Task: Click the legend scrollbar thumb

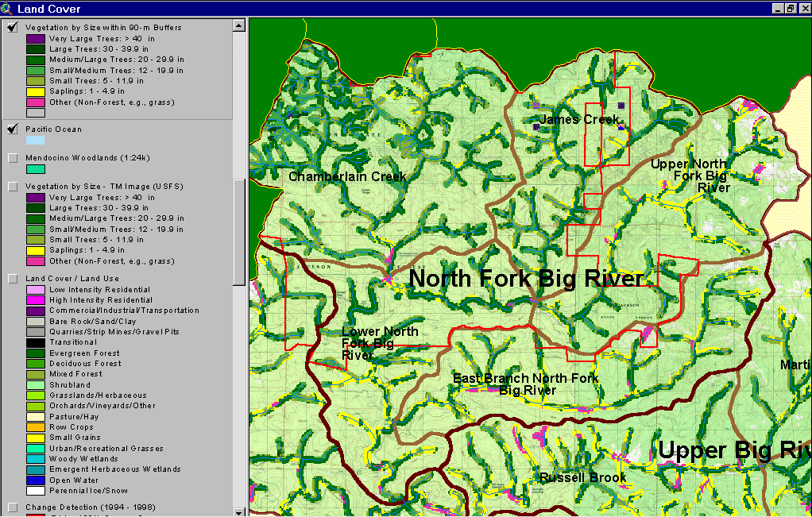Action: 238,232
